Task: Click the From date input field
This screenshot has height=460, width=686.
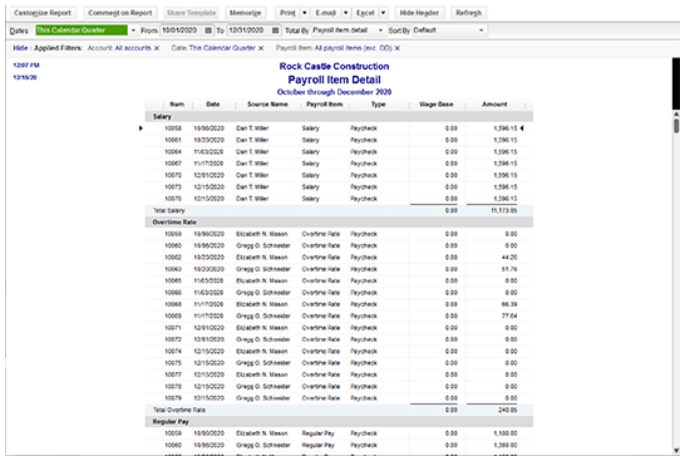Action: click(182, 30)
